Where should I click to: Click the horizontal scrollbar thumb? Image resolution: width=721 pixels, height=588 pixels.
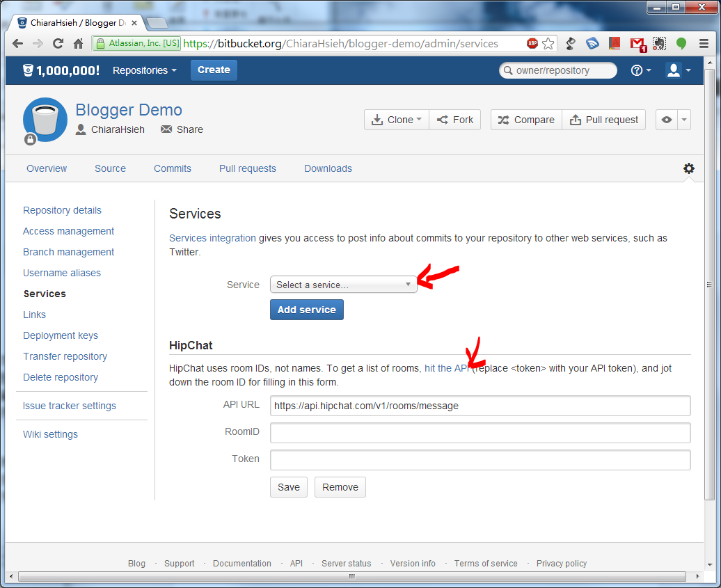(x=351, y=576)
